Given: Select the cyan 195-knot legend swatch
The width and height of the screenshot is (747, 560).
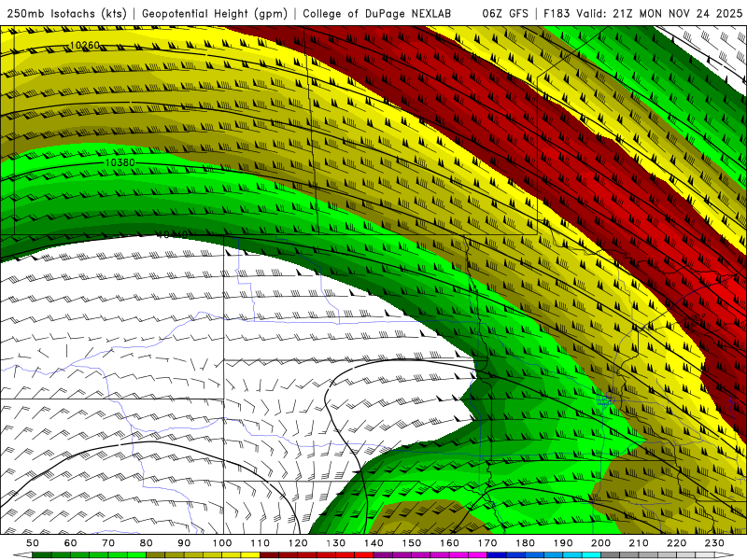Looking at the screenshot, I should (x=591, y=555).
